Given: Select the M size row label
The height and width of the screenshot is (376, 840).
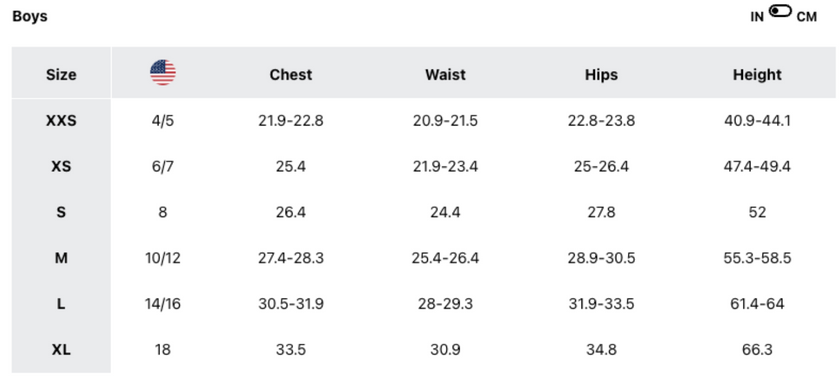Looking at the screenshot, I should [x=61, y=258].
